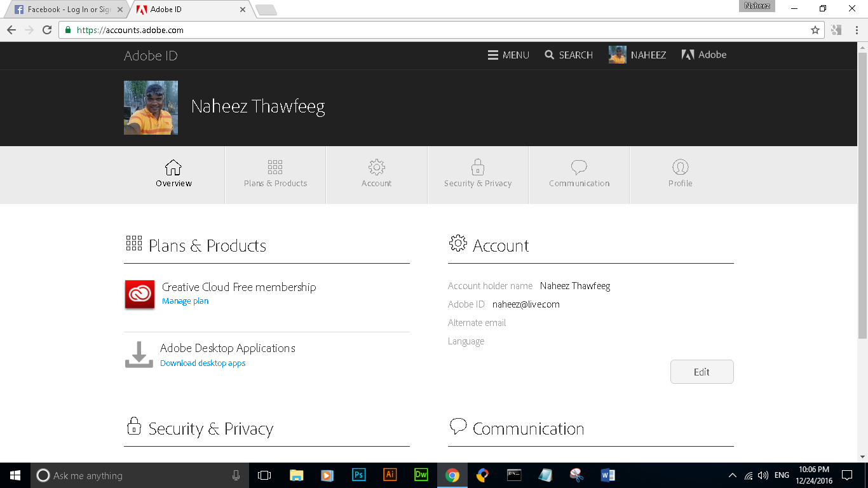868x488 pixels.
Task: Launch Illustrator from the taskbar
Action: point(390,475)
